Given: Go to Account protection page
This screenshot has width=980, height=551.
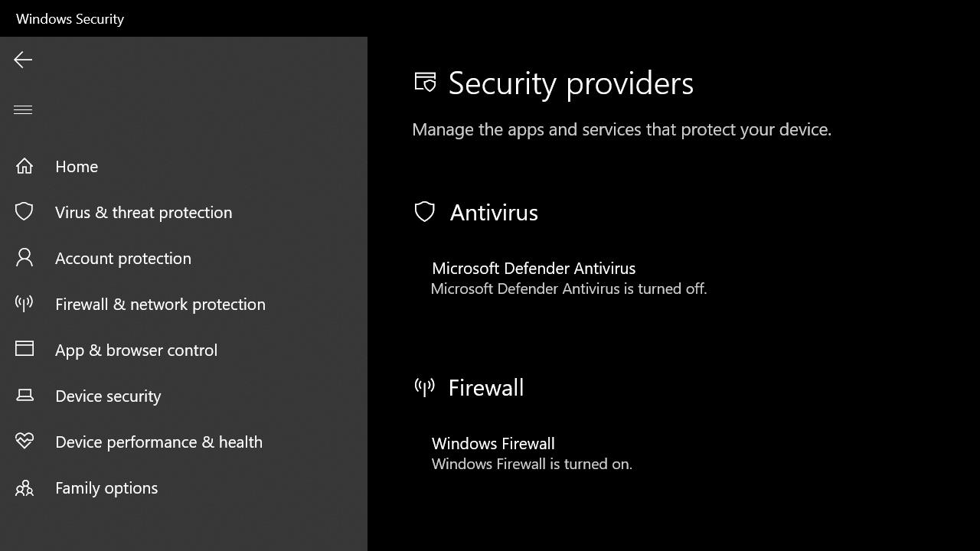Looking at the screenshot, I should pos(123,258).
